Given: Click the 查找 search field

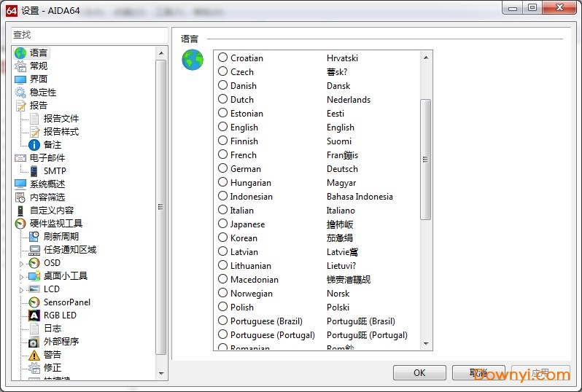Looking at the screenshot, I should coord(90,35).
